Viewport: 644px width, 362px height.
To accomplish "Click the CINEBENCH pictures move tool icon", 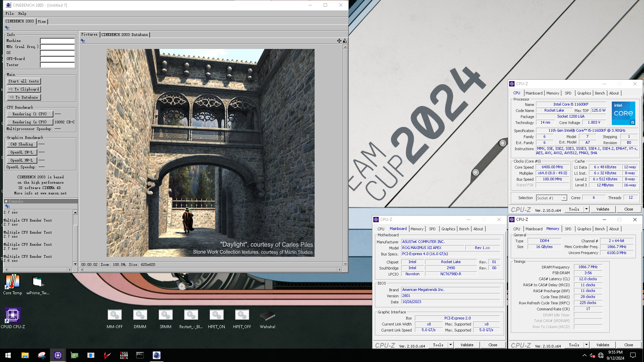I will (339, 41).
